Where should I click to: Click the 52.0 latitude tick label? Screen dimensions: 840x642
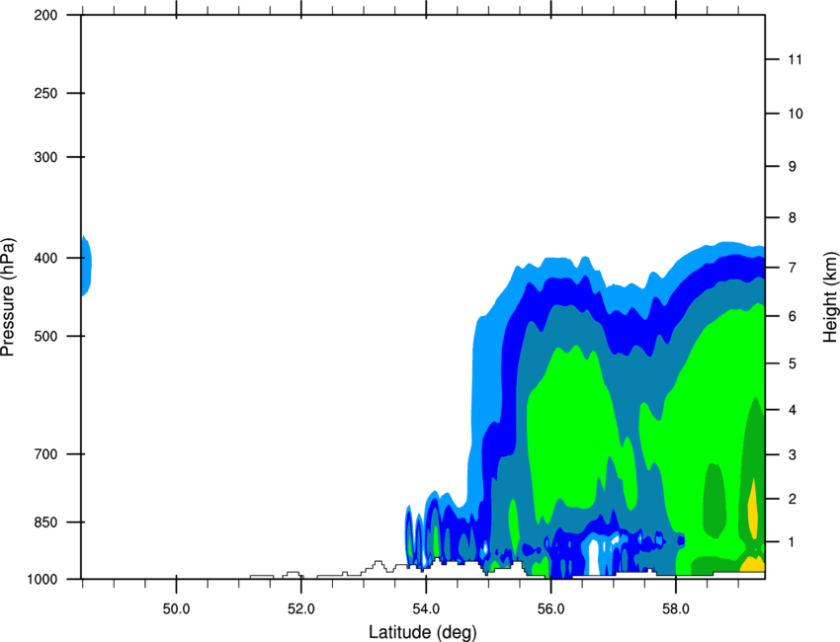click(x=301, y=609)
